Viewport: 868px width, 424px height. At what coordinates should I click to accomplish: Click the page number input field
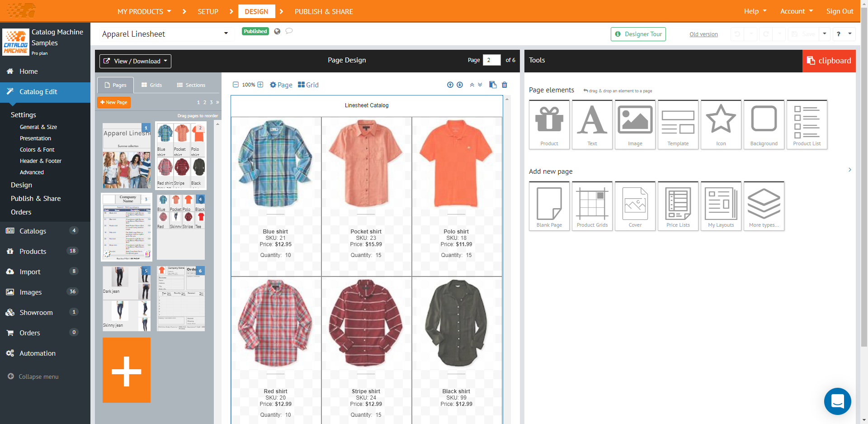[x=491, y=60]
